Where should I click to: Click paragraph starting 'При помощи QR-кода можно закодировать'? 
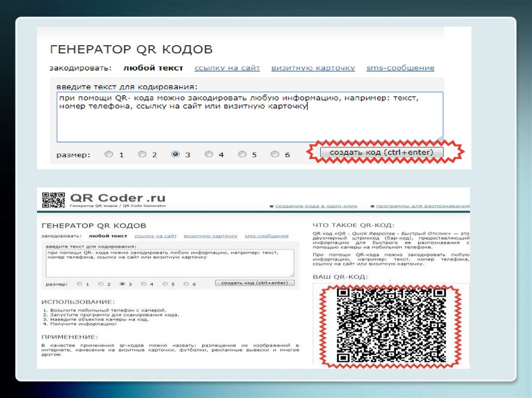pos(391,259)
